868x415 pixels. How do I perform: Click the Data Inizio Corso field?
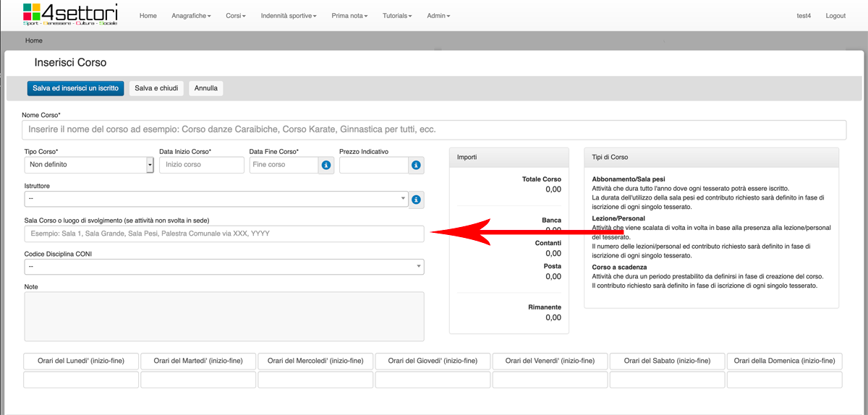(x=201, y=165)
